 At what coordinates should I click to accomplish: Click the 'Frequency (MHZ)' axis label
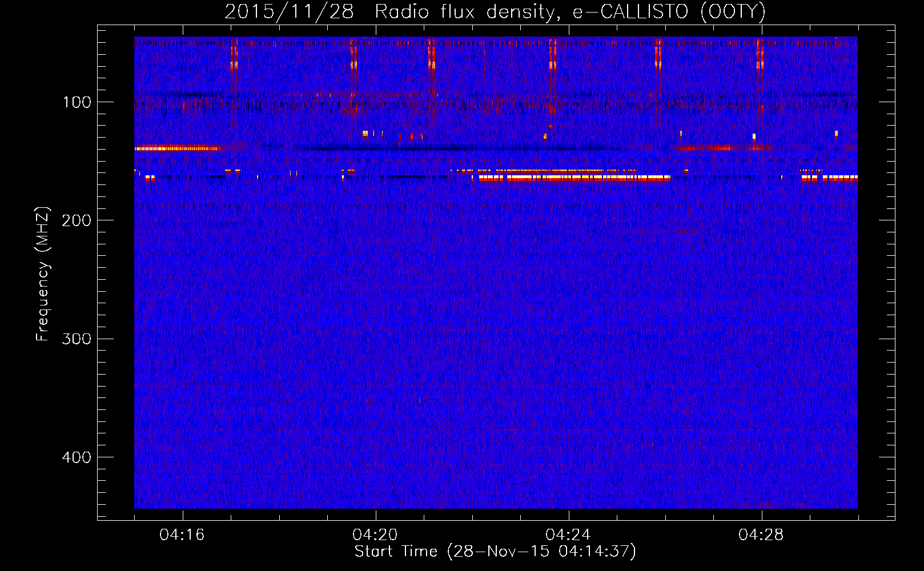43,274
